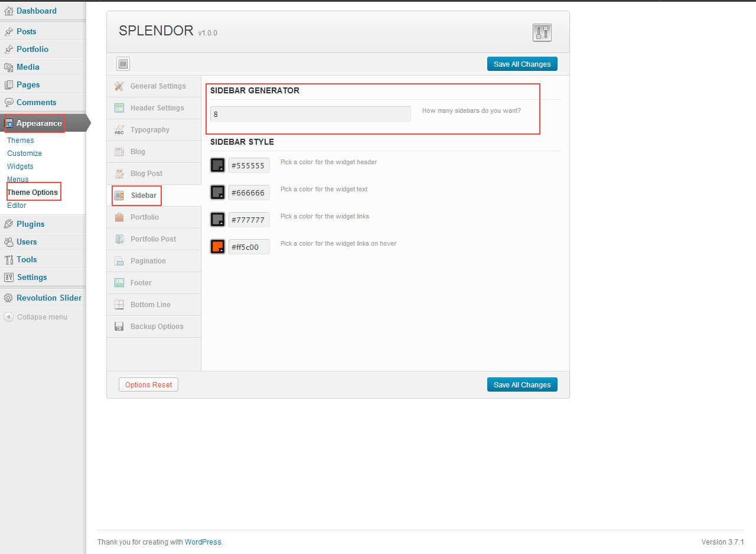Switch to the Blog tab
The image size is (756, 554).
[154, 152]
